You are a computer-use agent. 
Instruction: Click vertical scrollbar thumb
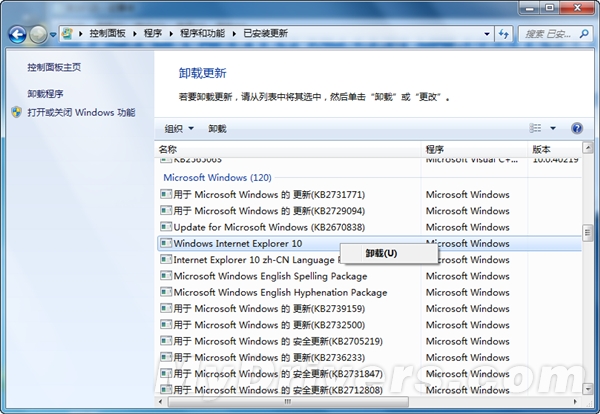pos(587,232)
